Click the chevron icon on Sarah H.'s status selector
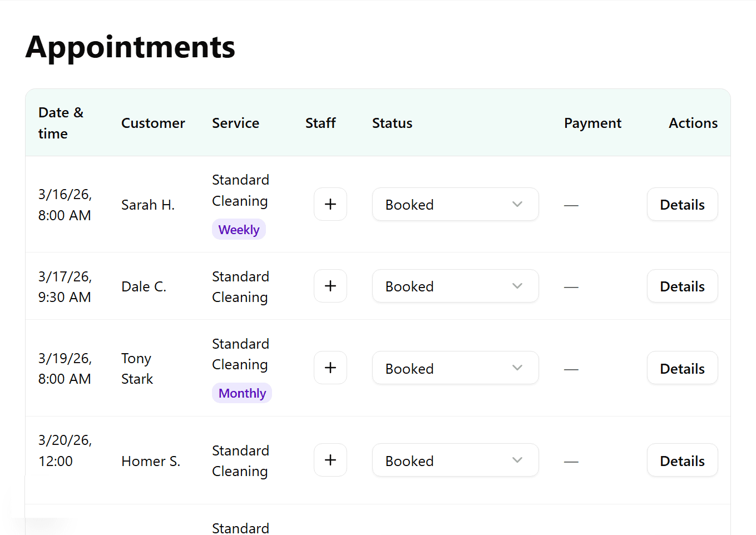 [517, 204]
